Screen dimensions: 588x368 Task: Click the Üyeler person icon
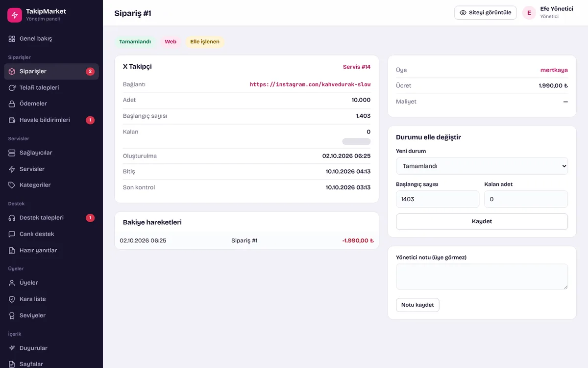pos(12,283)
